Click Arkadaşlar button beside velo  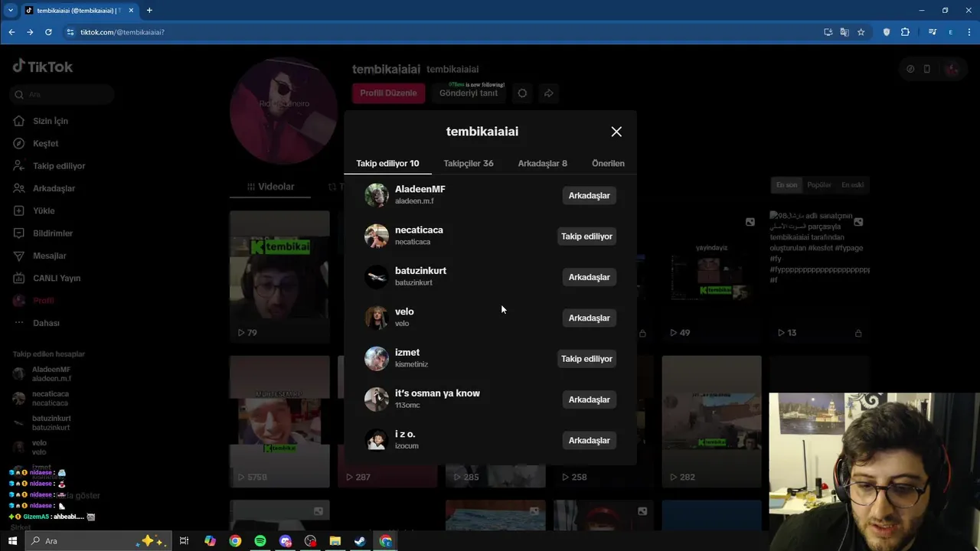589,318
